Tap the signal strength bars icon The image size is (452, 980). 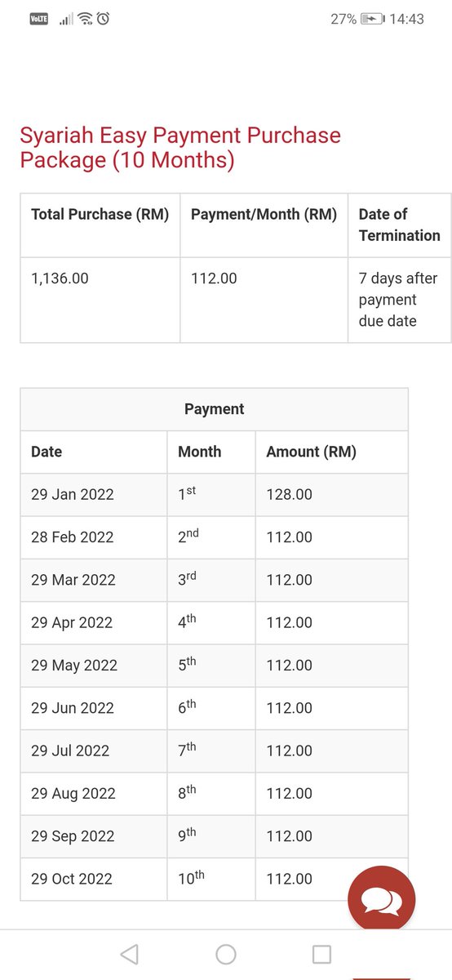pos(66,19)
